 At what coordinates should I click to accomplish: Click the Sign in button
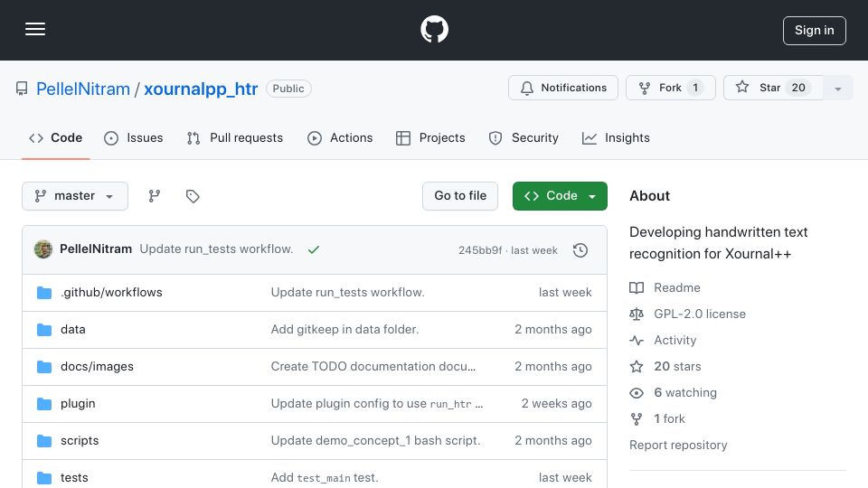coord(815,31)
